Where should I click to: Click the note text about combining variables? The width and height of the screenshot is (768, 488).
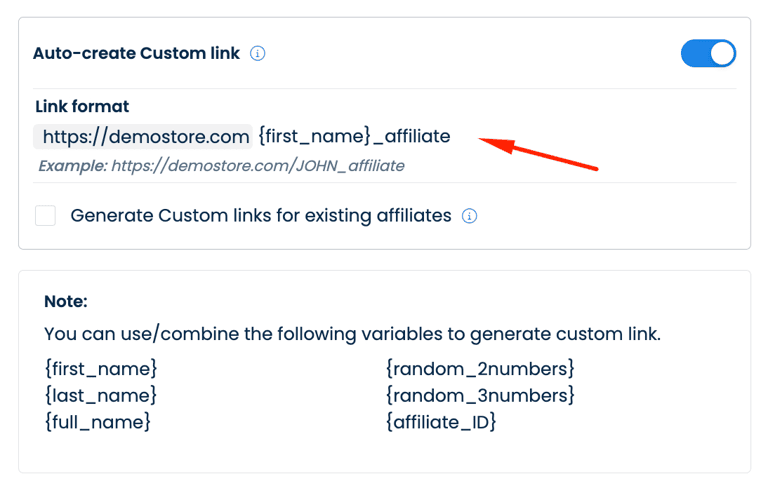[x=352, y=334]
